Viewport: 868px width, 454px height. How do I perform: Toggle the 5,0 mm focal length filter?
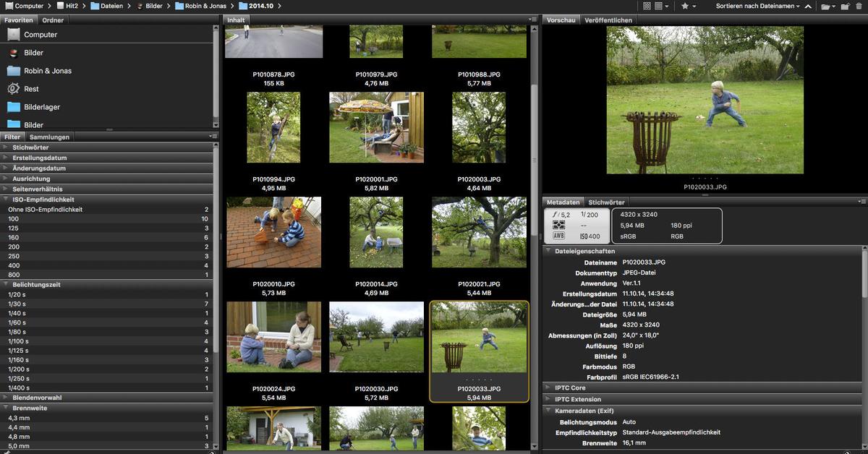point(108,446)
